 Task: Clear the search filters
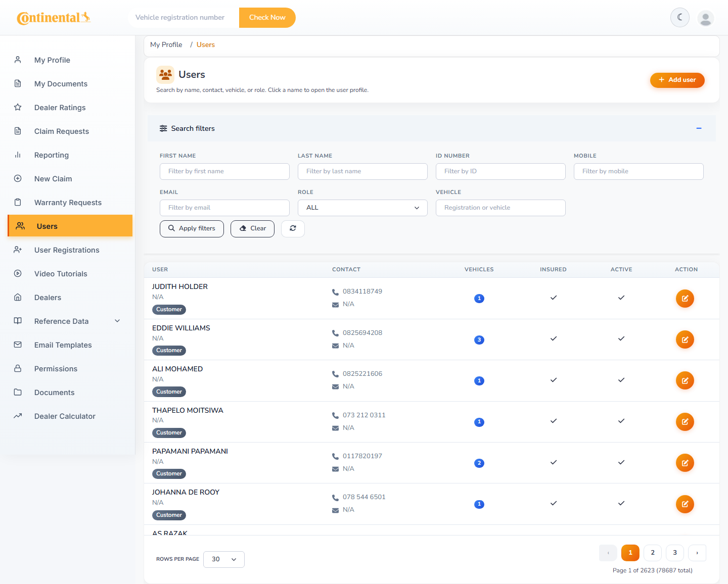pos(252,228)
